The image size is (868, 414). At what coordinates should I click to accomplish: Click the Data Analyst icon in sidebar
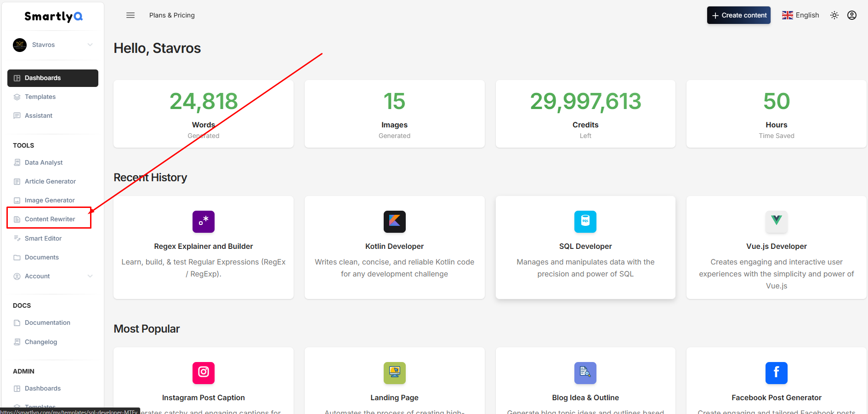pos(17,162)
